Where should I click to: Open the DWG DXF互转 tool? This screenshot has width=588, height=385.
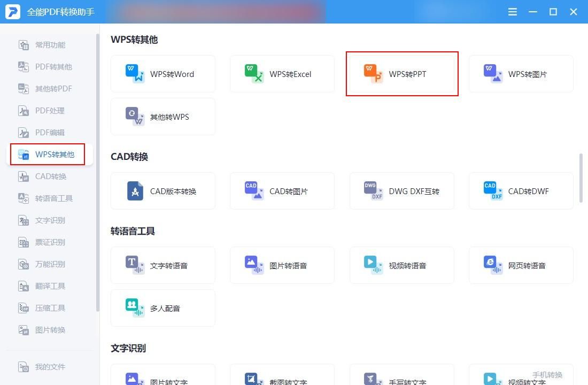click(401, 191)
